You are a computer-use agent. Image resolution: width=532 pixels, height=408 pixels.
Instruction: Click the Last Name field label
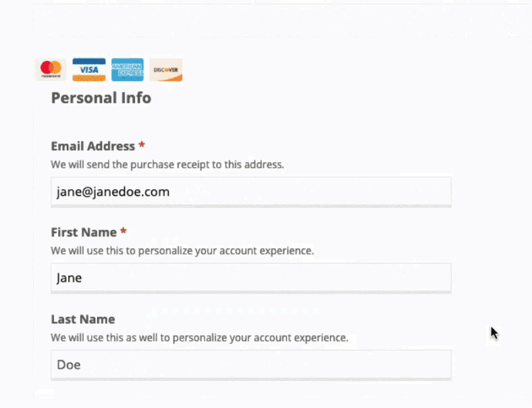click(83, 319)
